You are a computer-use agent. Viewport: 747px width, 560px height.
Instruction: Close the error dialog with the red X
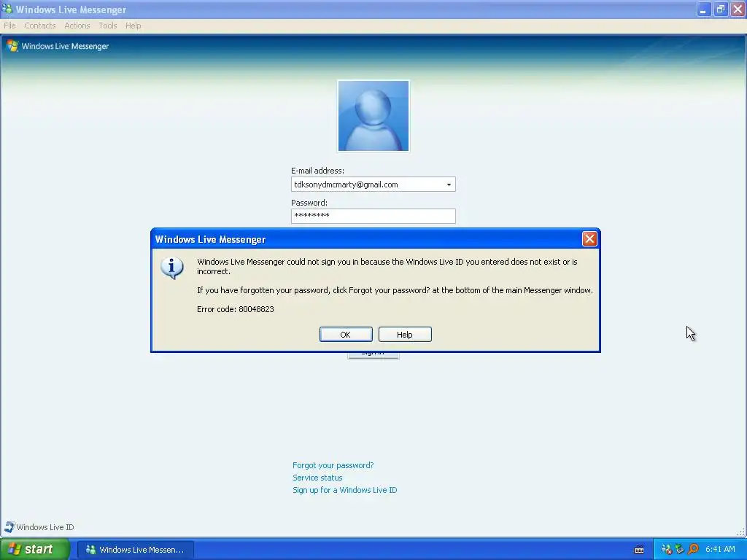click(589, 238)
